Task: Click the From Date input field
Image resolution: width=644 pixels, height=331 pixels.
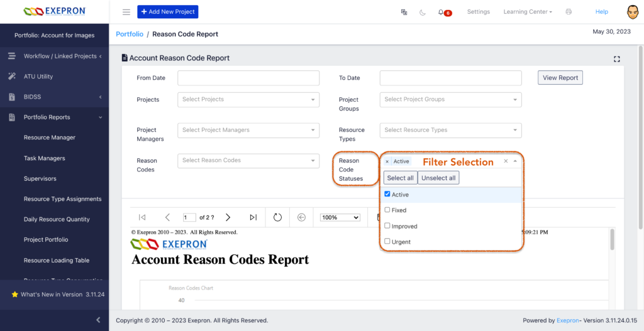Action: point(248,78)
